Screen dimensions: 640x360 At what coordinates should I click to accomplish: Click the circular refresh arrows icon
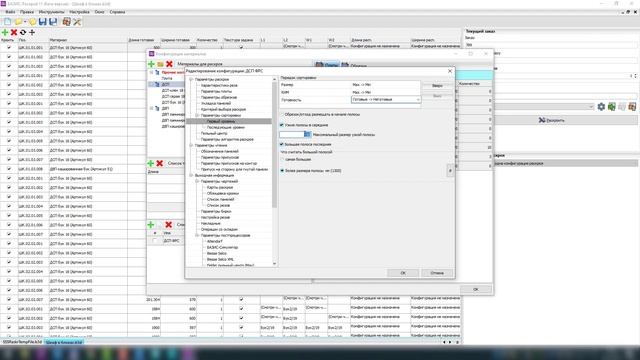click(x=23, y=32)
